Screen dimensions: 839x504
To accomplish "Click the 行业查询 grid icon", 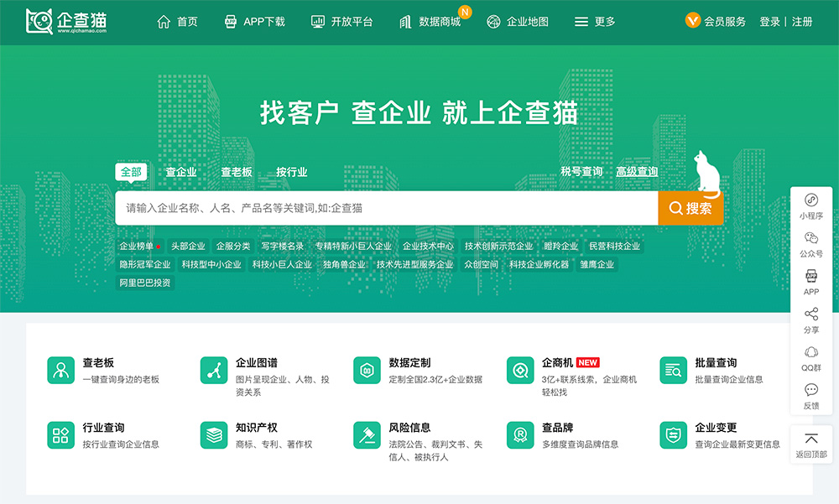I will click(x=61, y=435).
